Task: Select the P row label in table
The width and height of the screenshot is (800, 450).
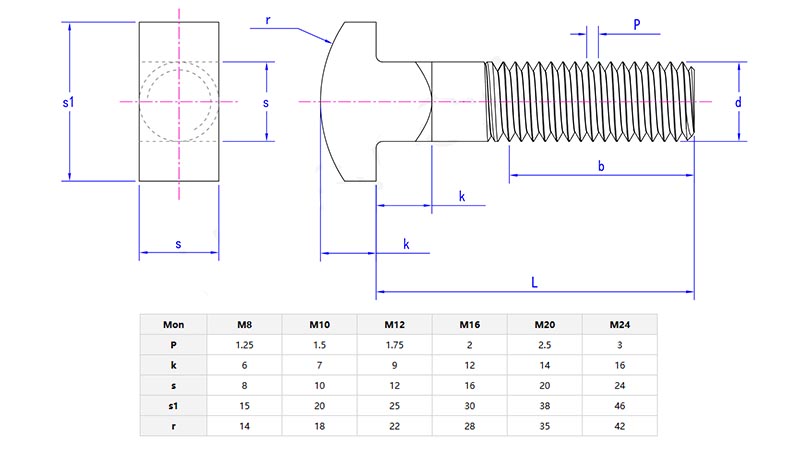Action: 173,345
